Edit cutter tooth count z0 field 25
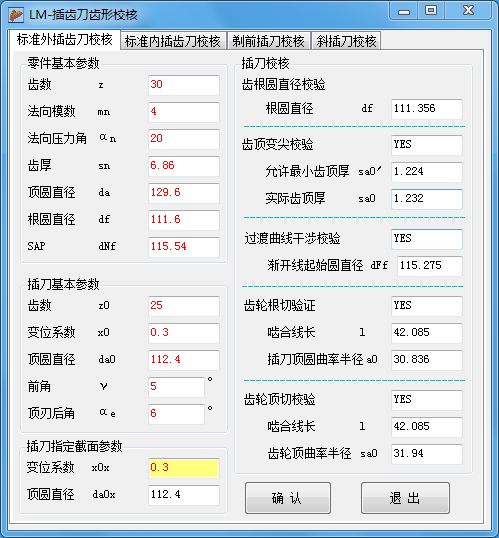 click(x=184, y=306)
